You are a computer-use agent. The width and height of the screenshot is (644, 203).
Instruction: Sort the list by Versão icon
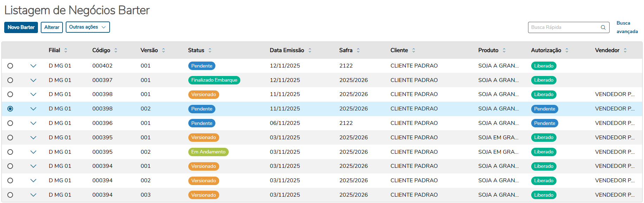[x=163, y=50]
